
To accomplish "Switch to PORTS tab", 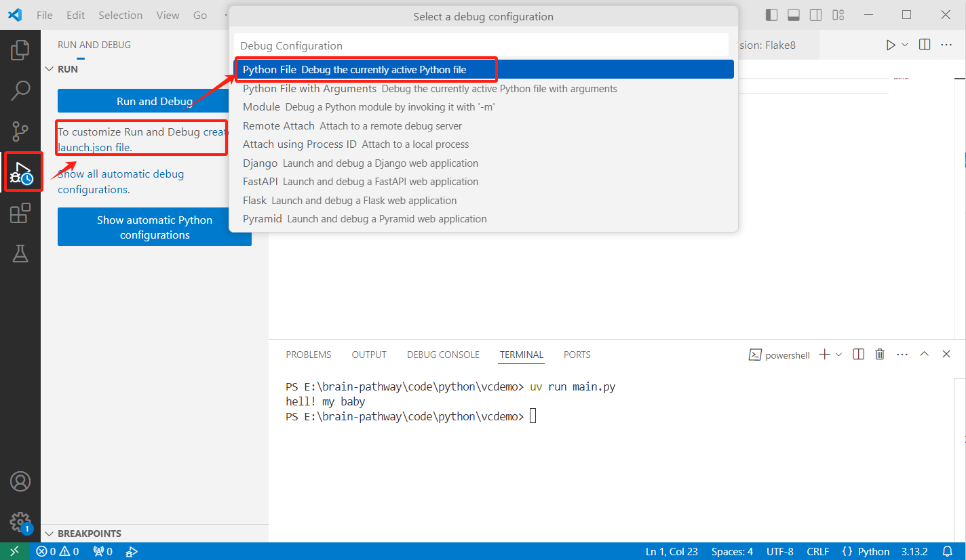I will coord(577,355).
